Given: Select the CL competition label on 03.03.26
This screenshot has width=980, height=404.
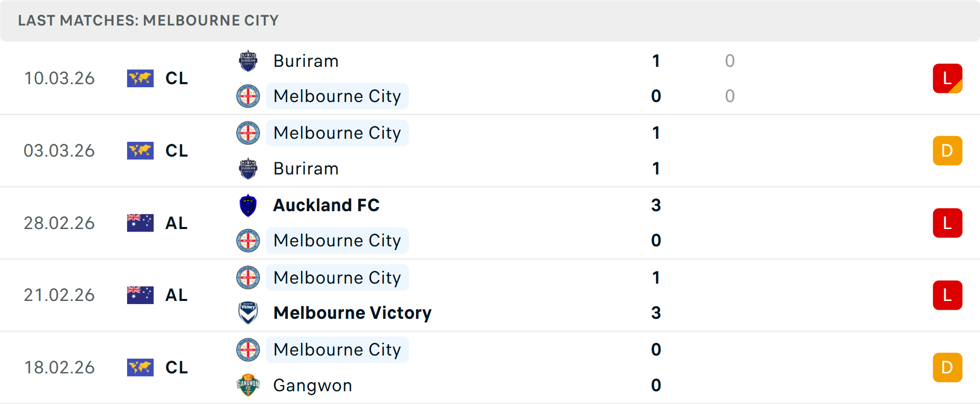Looking at the screenshot, I should point(176,150).
